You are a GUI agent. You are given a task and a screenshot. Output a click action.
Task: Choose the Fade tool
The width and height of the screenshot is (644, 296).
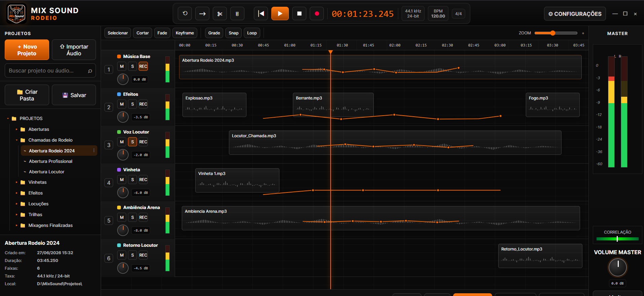(162, 33)
